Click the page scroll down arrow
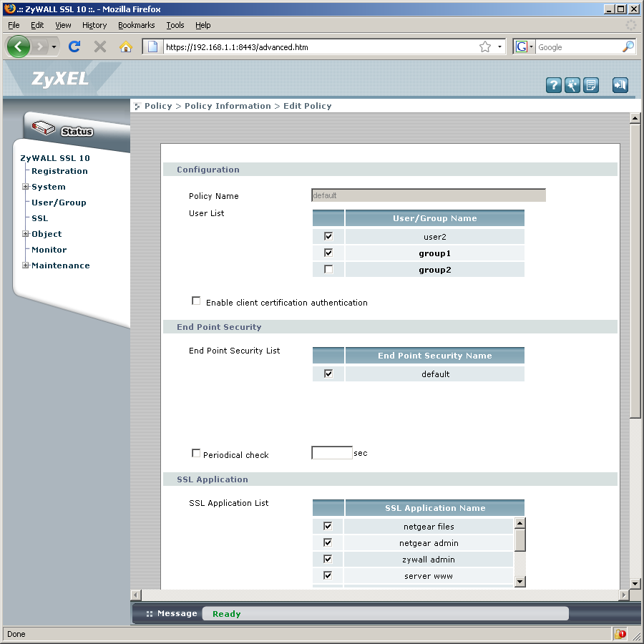Screen dimensions: 644x644 635,583
